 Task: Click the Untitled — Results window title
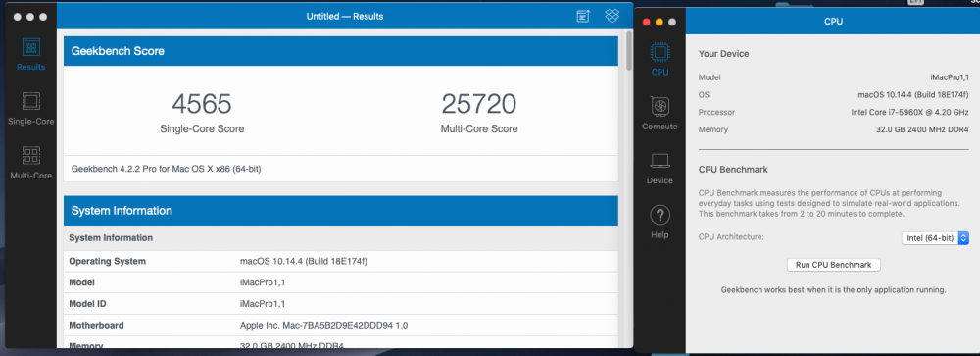click(344, 17)
